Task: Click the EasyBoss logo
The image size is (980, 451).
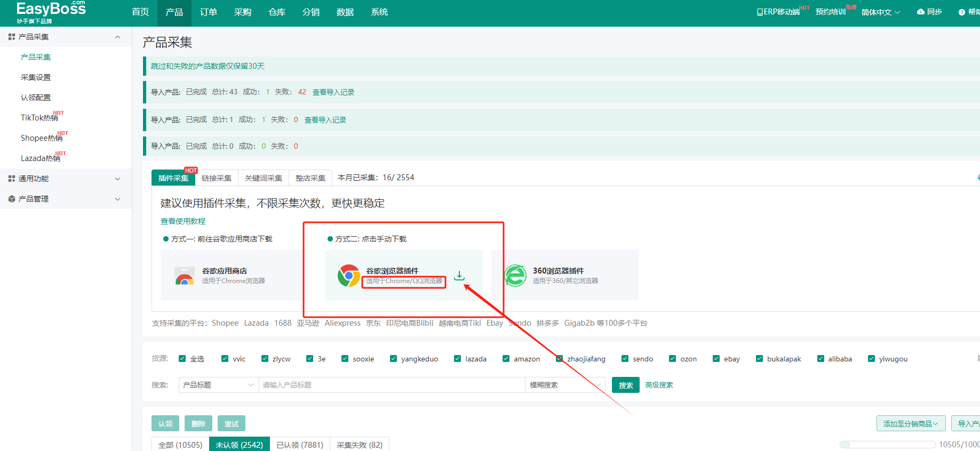Action: tap(51, 12)
